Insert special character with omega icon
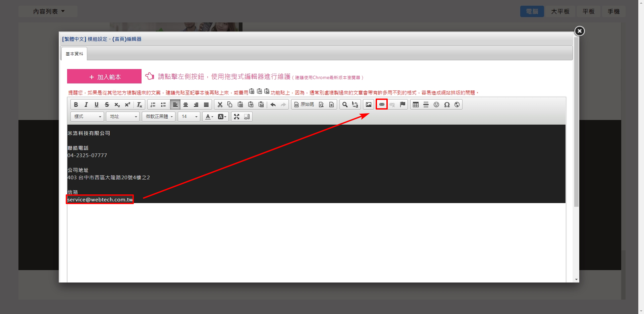644x314 pixels. [x=446, y=105]
